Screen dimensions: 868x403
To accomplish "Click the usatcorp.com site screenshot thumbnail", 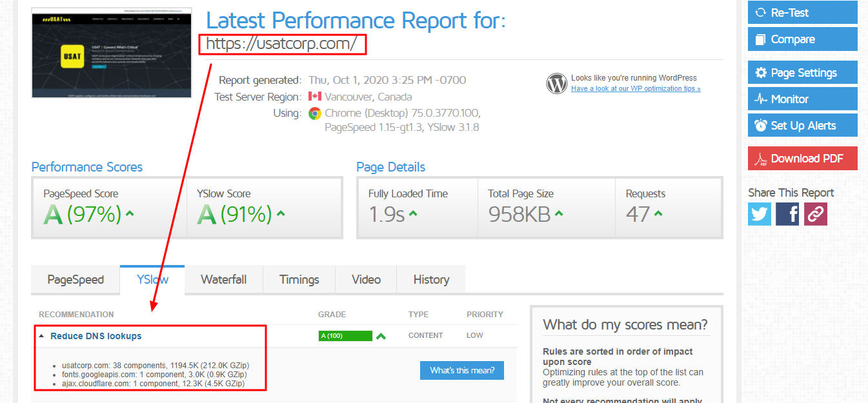I will click(x=112, y=52).
